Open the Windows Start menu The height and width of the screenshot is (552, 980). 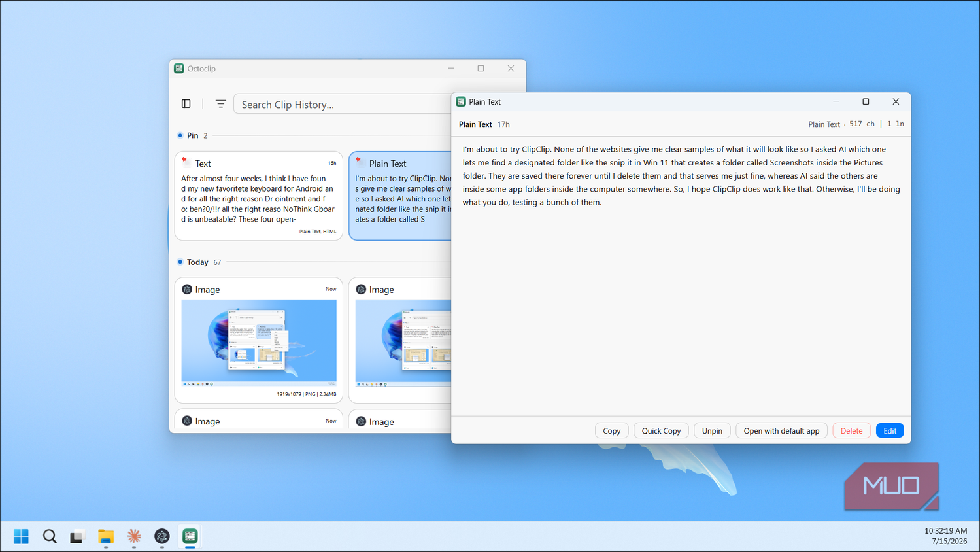point(21,536)
